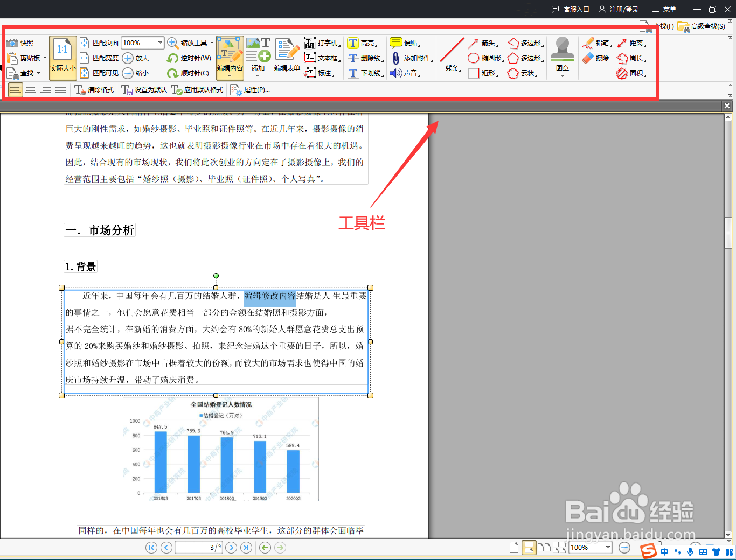Add a 便贴 sticky note
The image size is (736, 560).
coord(404,43)
